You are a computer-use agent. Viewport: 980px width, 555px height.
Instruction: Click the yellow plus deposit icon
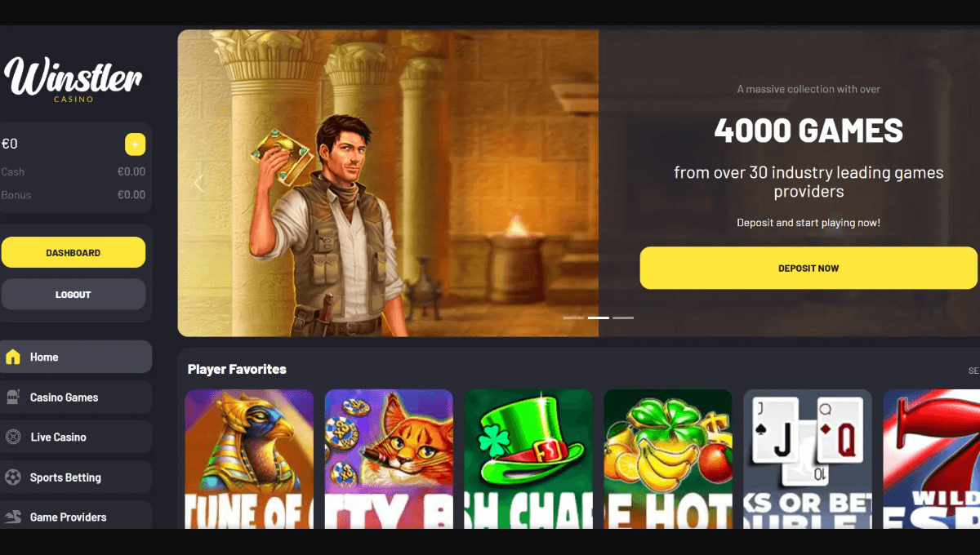135,144
